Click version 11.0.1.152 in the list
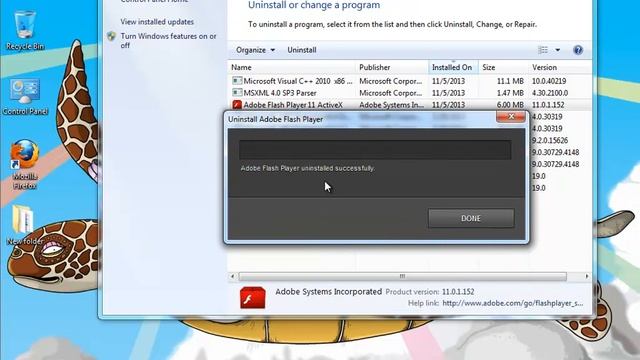Image resolution: width=640 pixels, height=360 pixels. 548,105
